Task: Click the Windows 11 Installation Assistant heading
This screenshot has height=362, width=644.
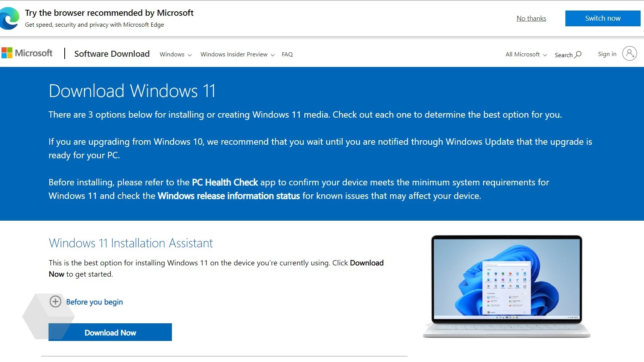Action: pyautogui.click(x=131, y=243)
